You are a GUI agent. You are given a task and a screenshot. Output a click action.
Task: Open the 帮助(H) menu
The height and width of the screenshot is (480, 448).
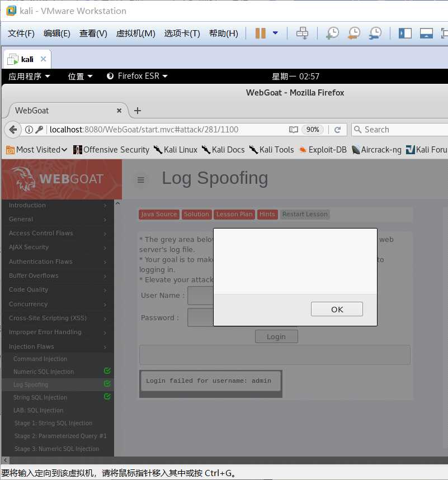223,34
